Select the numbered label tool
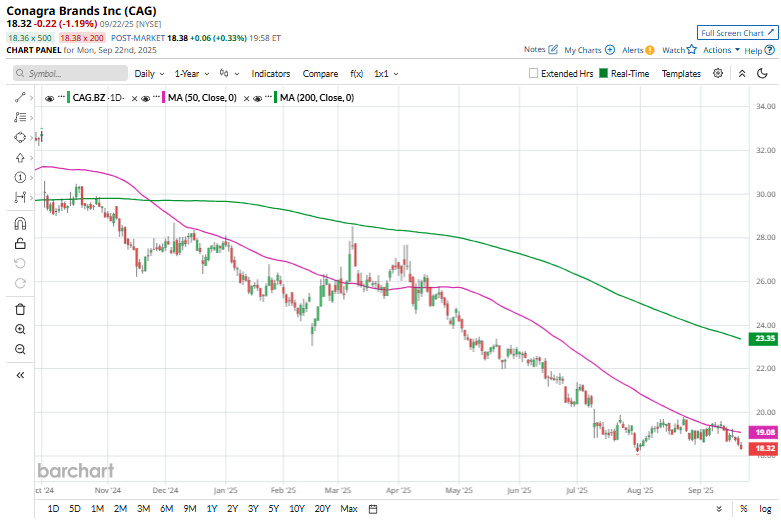 (x=20, y=177)
